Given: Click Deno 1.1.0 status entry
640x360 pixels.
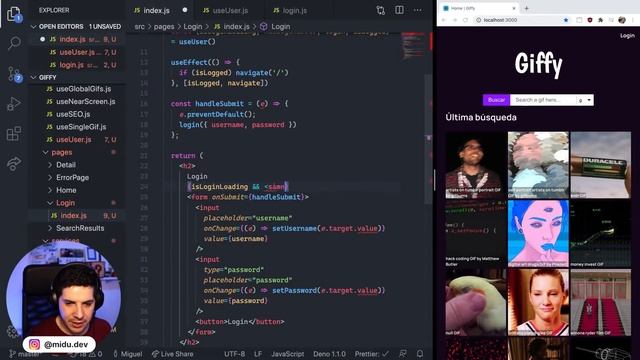Looking at the screenshot, I should (x=329, y=354).
